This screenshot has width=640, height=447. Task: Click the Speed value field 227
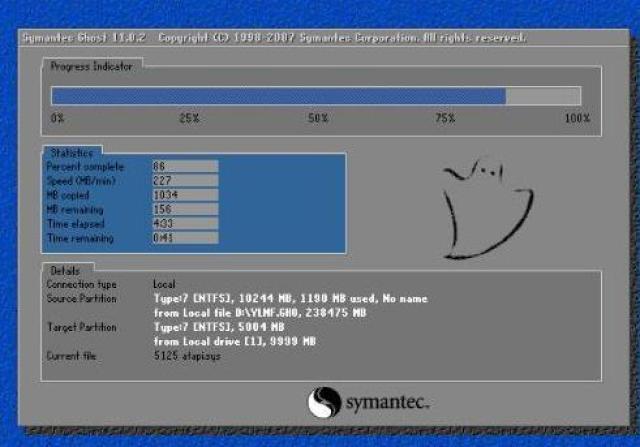[185, 180]
